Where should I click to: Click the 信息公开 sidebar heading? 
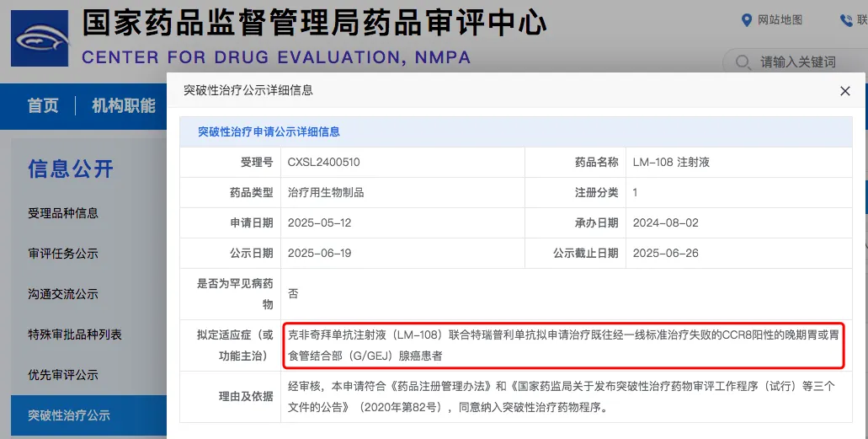71,169
